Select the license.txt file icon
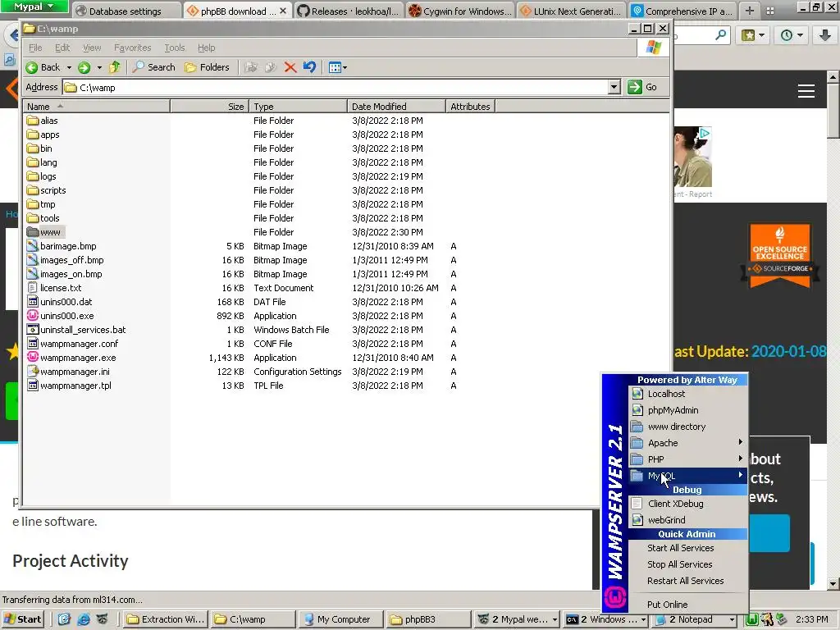Viewport: 840px width, 630px height. click(x=33, y=288)
